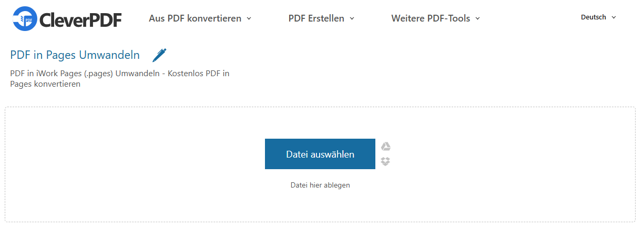Select the Deutsch language selector
The width and height of the screenshot is (644, 228).
coord(593,17)
